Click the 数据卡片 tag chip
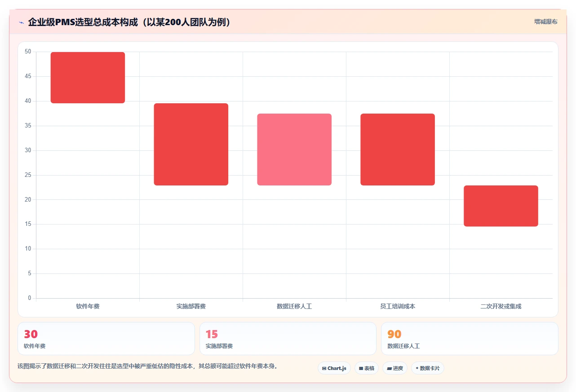Screen dimensions: 576x392 pyautogui.click(x=427, y=368)
